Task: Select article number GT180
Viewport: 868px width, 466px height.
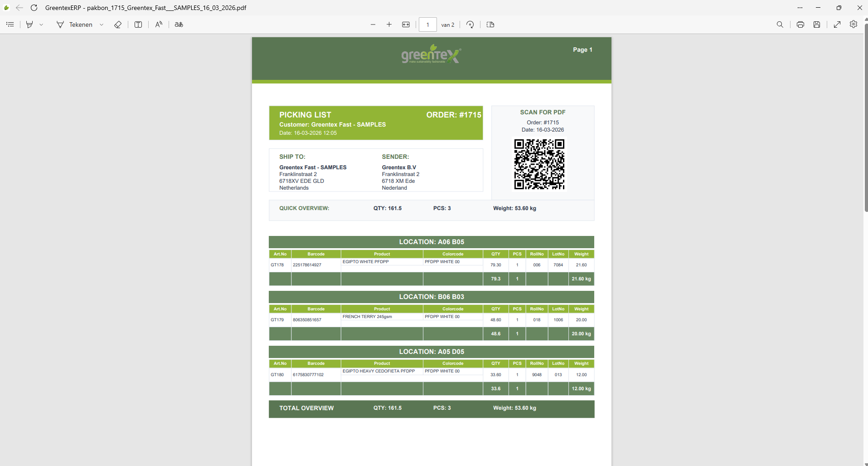Action: (x=277, y=375)
